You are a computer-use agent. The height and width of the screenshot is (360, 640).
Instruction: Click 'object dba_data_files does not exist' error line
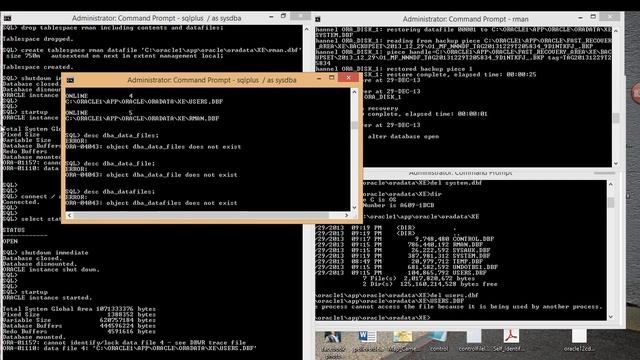point(173,147)
